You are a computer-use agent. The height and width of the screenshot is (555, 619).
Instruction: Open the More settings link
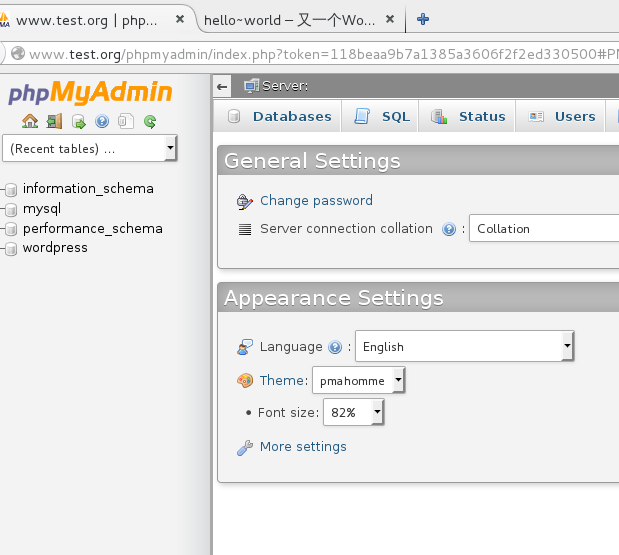pos(303,447)
